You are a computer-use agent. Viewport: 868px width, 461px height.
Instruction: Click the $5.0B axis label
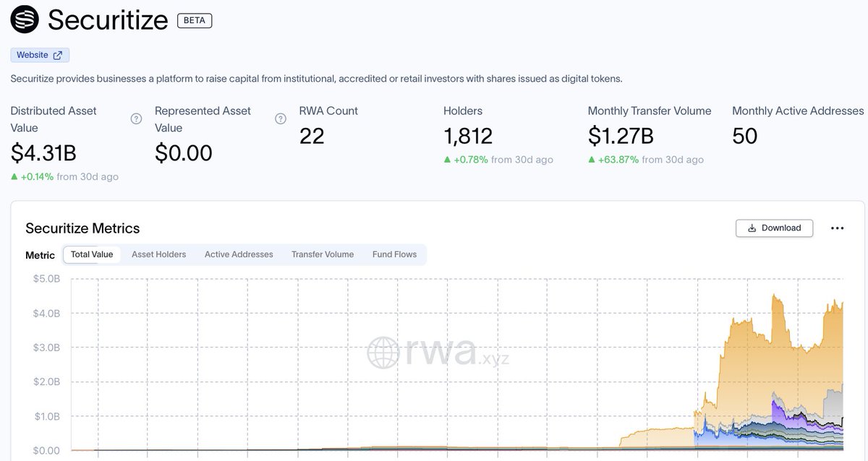point(47,279)
